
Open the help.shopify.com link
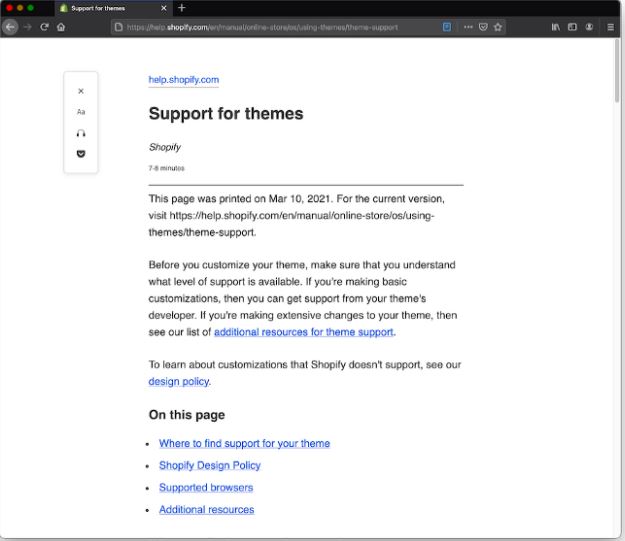pos(184,80)
